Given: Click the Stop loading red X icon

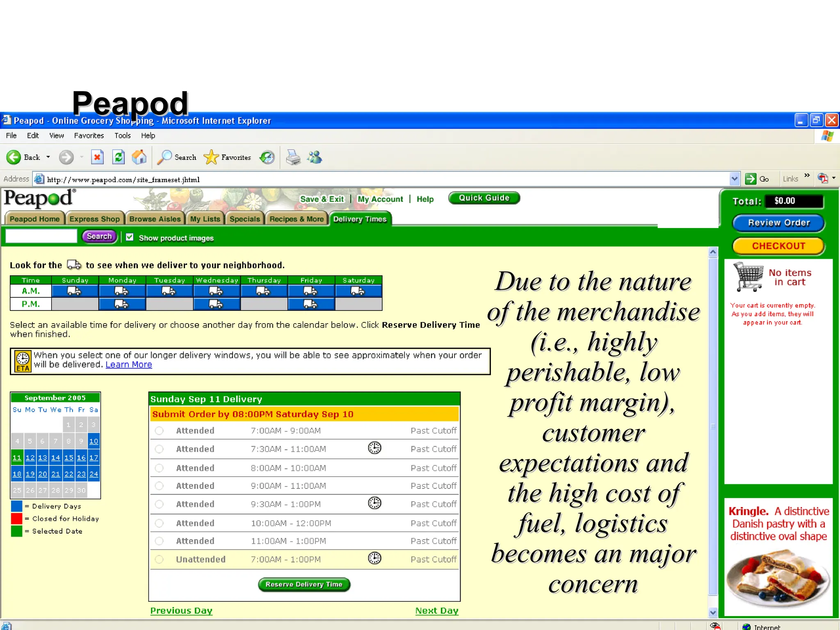Looking at the screenshot, I should click(97, 157).
